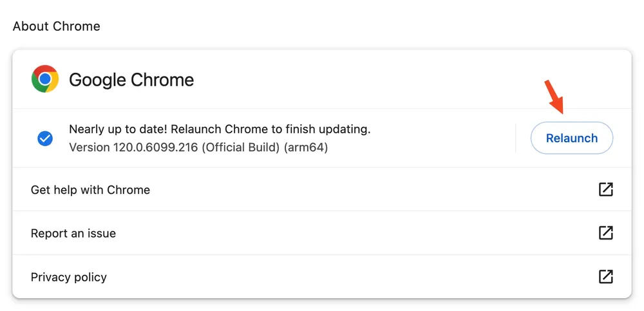Image resolution: width=644 pixels, height=311 pixels.
Task: Click the red arrow annotation
Action: 554,96
